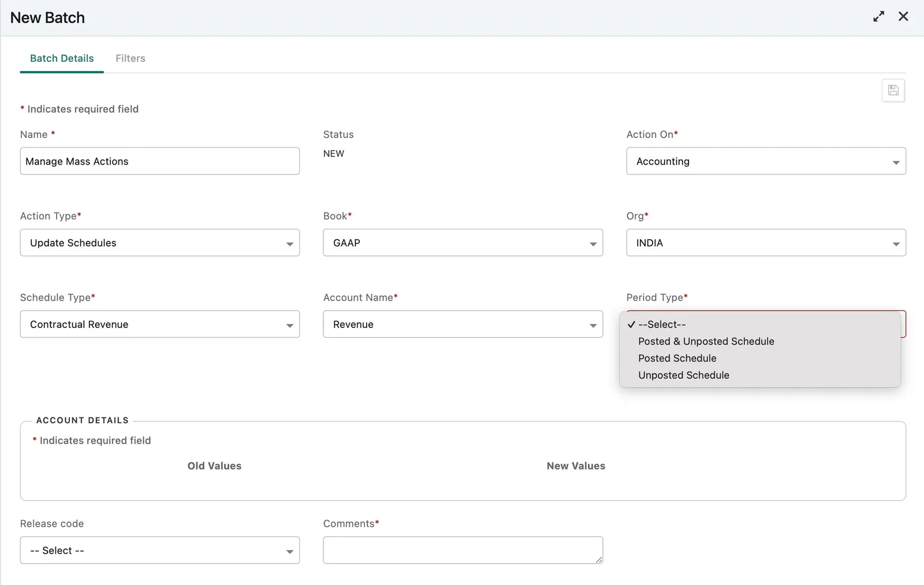Click the New Batch dialog title

point(47,18)
